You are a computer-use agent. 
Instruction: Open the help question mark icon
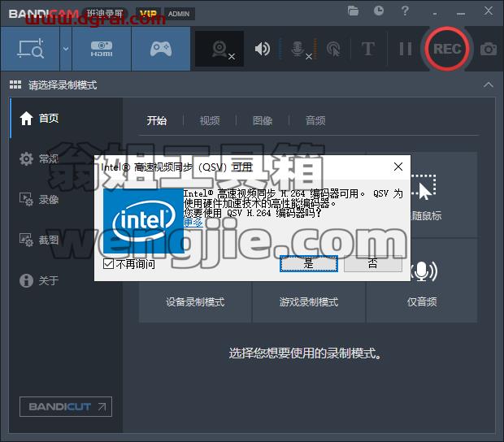pyautogui.click(x=405, y=11)
